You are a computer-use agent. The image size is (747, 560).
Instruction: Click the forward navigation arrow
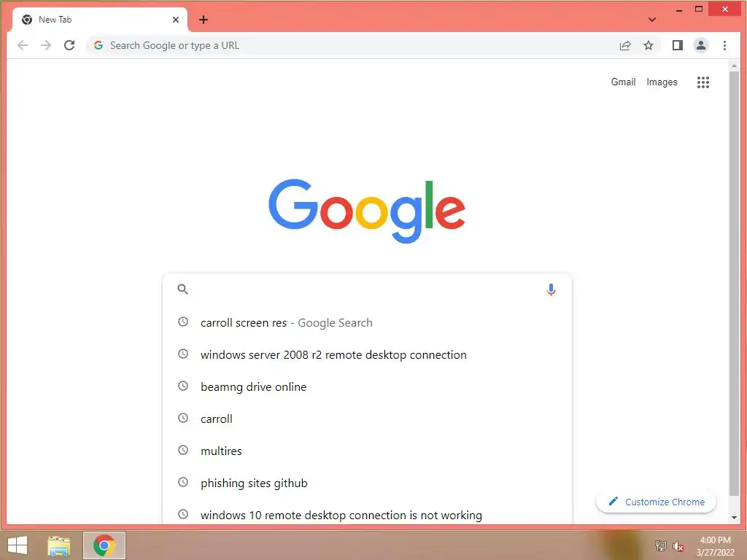tap(46, 45)
